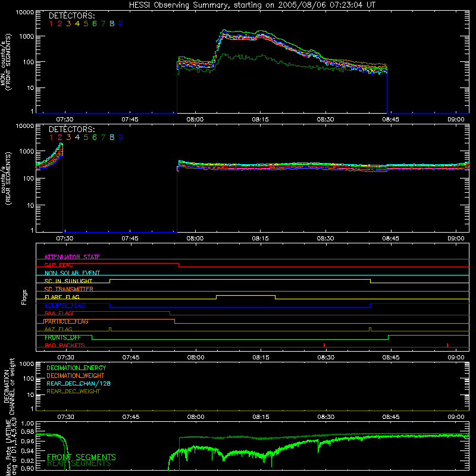
Task: Click detector 2 legend in rear segments plot
Action: point(60,137)
